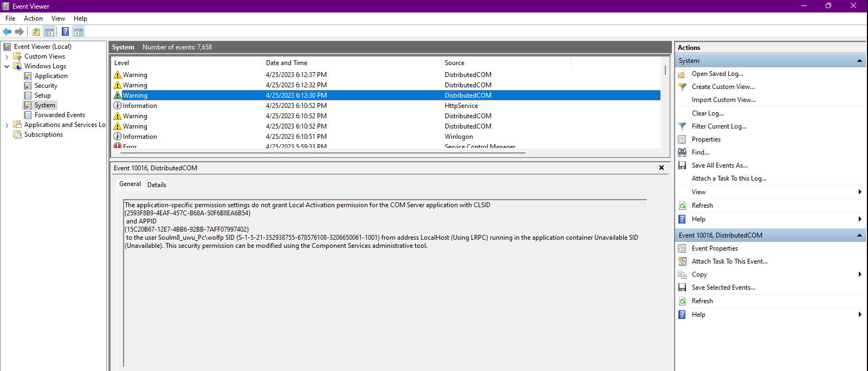Collapse the Event 10016 section in the Actions pane
Image resolution: width=868 pixels, height=371 pixels.
point(859,235)
